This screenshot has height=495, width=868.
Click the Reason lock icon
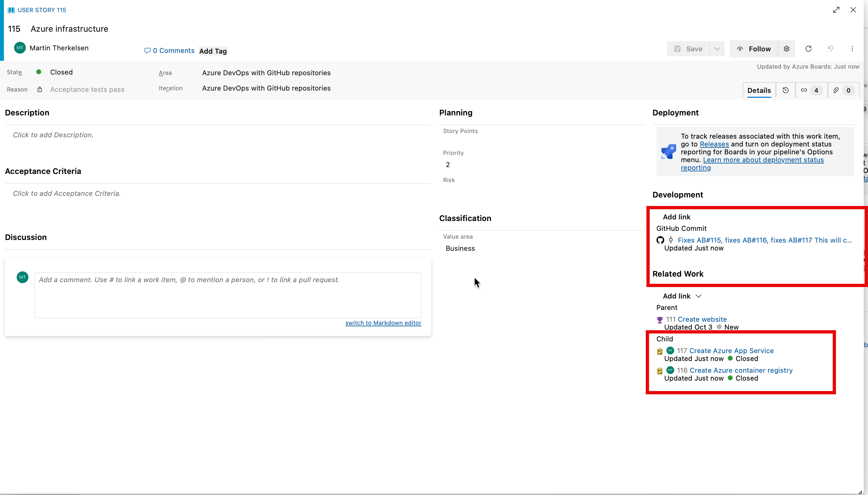[x=40, y=89]
